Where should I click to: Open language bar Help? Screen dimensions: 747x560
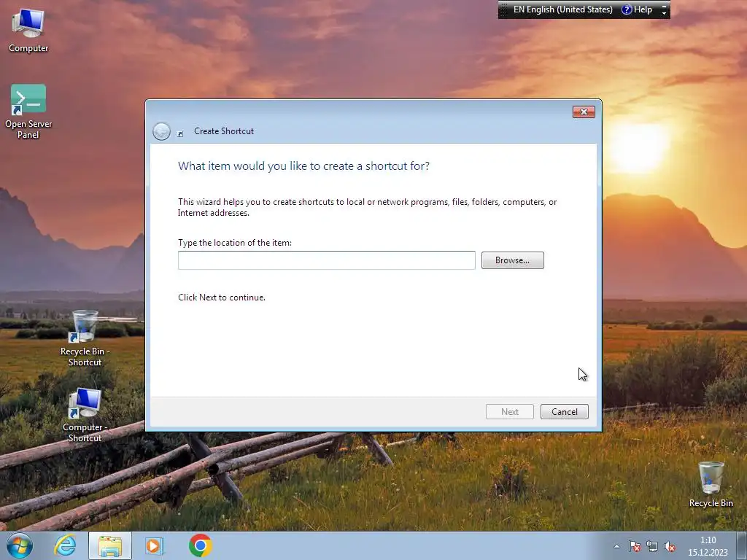tap(637, 9)
